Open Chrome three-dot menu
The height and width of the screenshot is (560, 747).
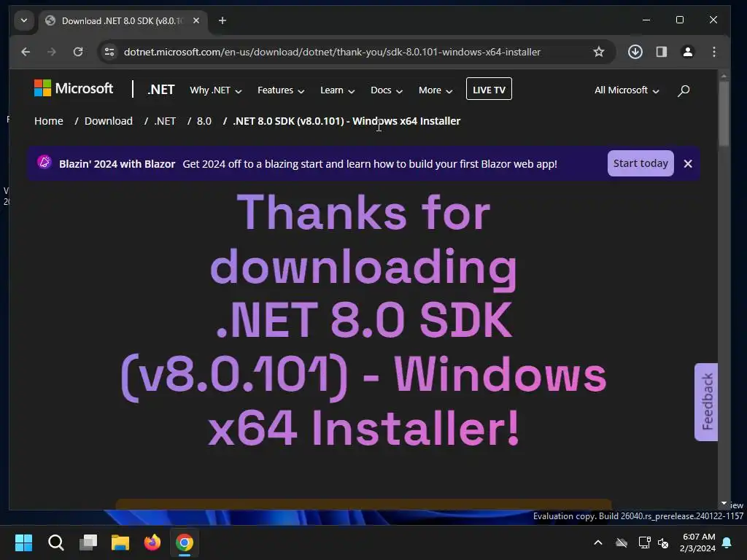pos(713,52)
